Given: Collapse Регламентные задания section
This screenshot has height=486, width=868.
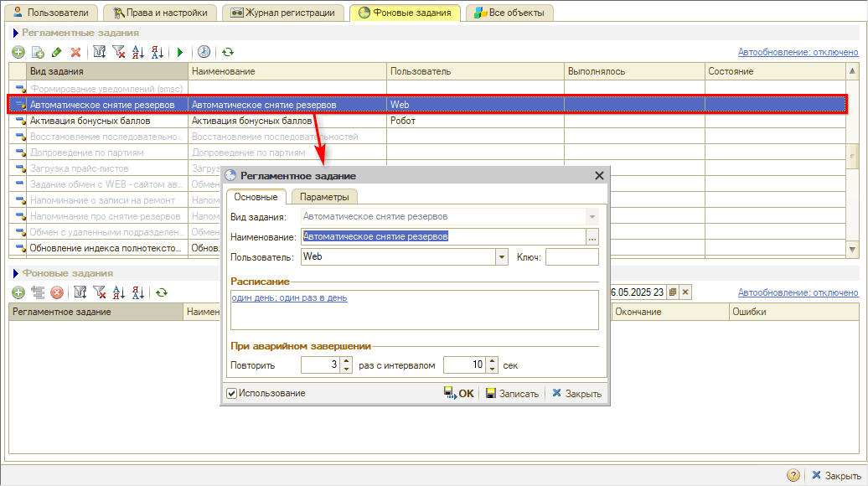Looking at the screenshot, I should tap(15, 34).
